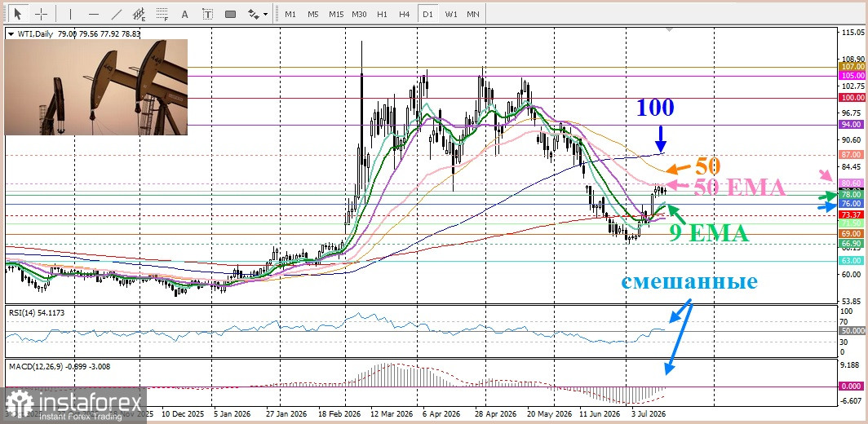Enable the H4 timeframe
This screenshot has width=868, height=424.
(x=404, y=13)
